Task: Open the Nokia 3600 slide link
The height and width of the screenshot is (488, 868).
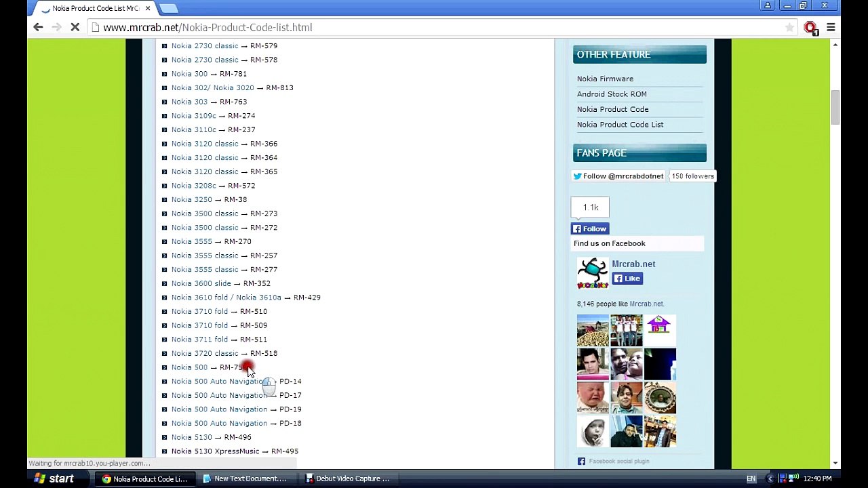Action: pos(201,283)
